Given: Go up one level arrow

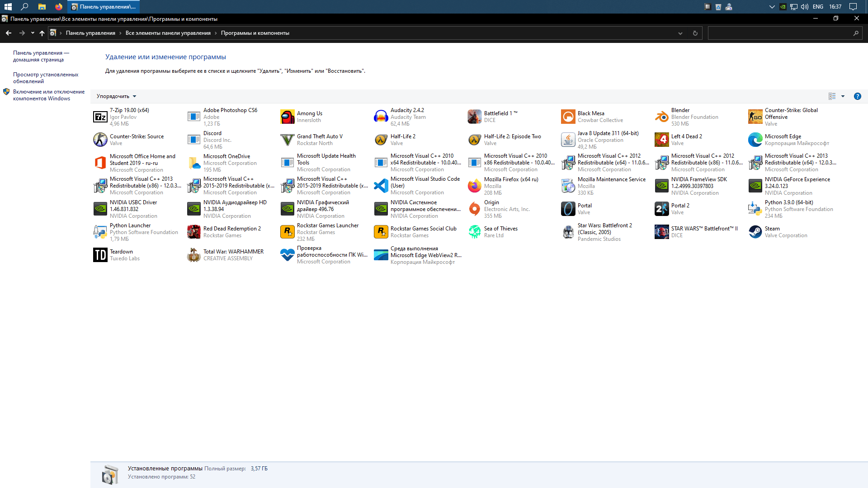Looking at the screenshot, I should click(42, 33).
